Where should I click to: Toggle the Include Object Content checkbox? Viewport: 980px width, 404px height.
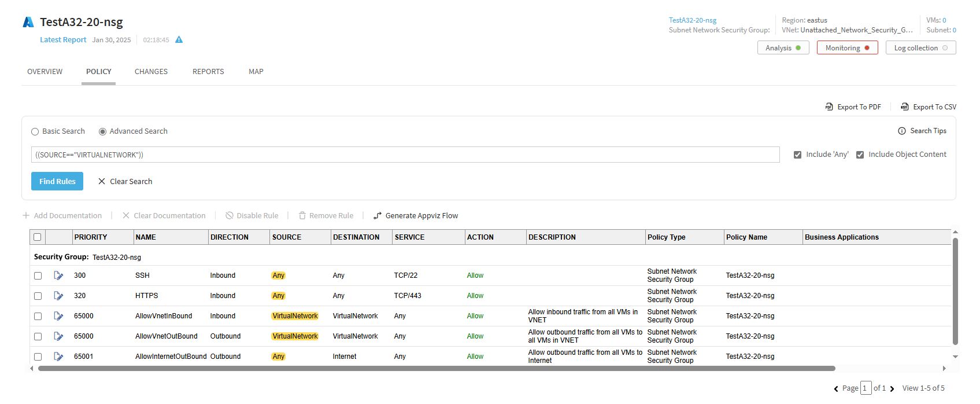(860, 155)
